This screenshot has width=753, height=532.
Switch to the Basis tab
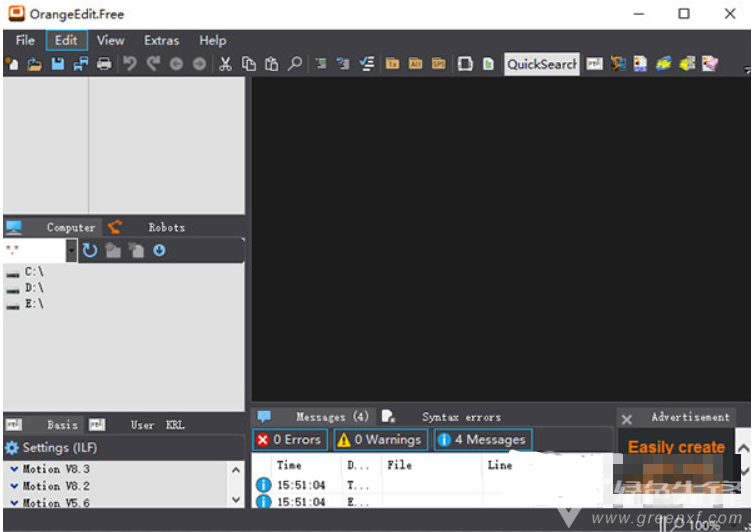click(x=44, y=425)
